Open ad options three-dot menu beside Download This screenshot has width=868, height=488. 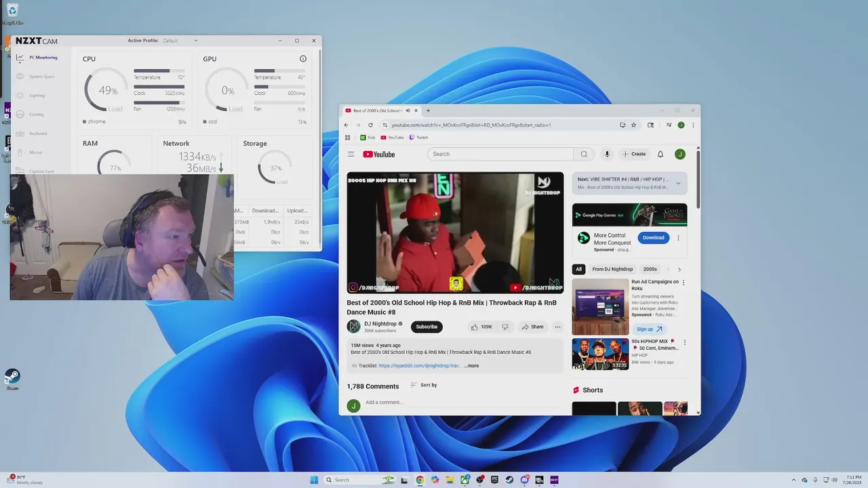tap(678, 238)
